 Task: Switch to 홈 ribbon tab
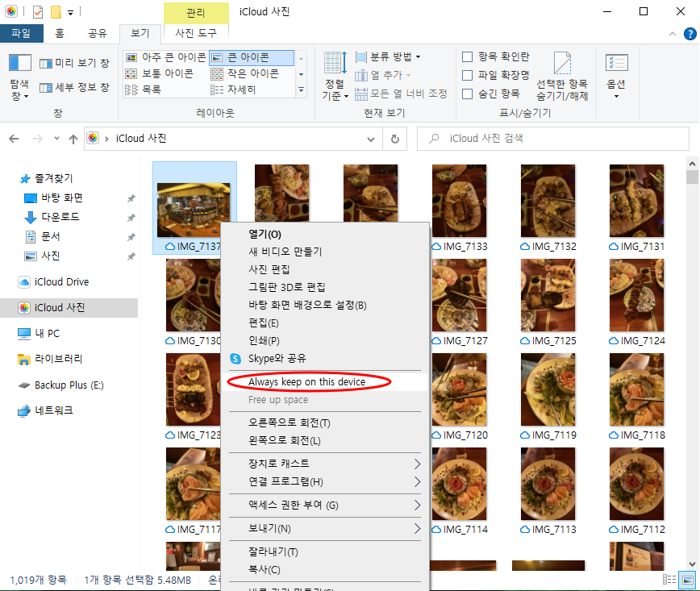point(60,34)
